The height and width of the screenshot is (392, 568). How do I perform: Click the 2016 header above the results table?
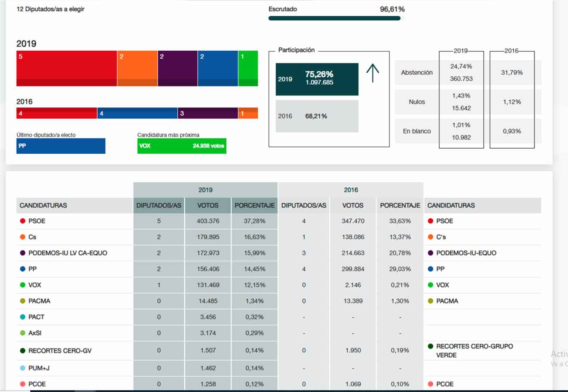[x=351, y=190]
